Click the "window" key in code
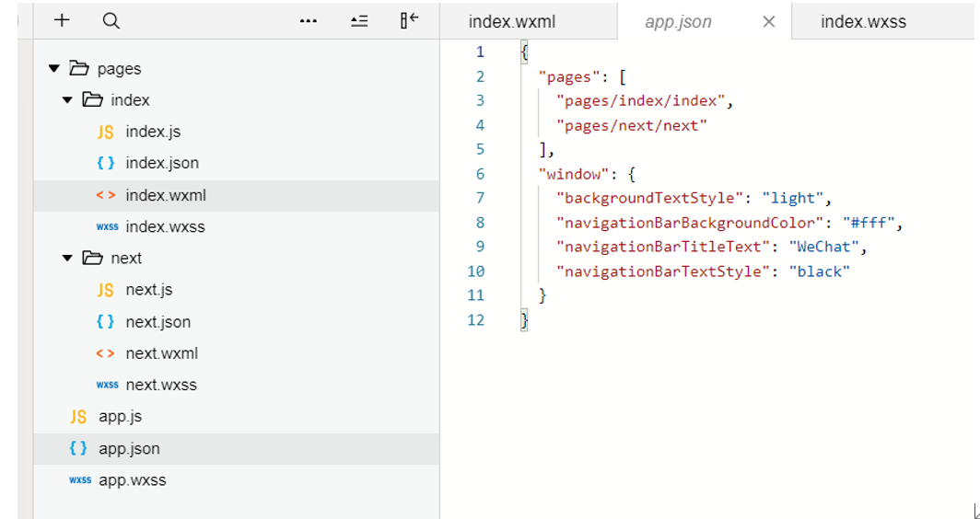Viewport: 980px width, 519px height. coord(574,174)
